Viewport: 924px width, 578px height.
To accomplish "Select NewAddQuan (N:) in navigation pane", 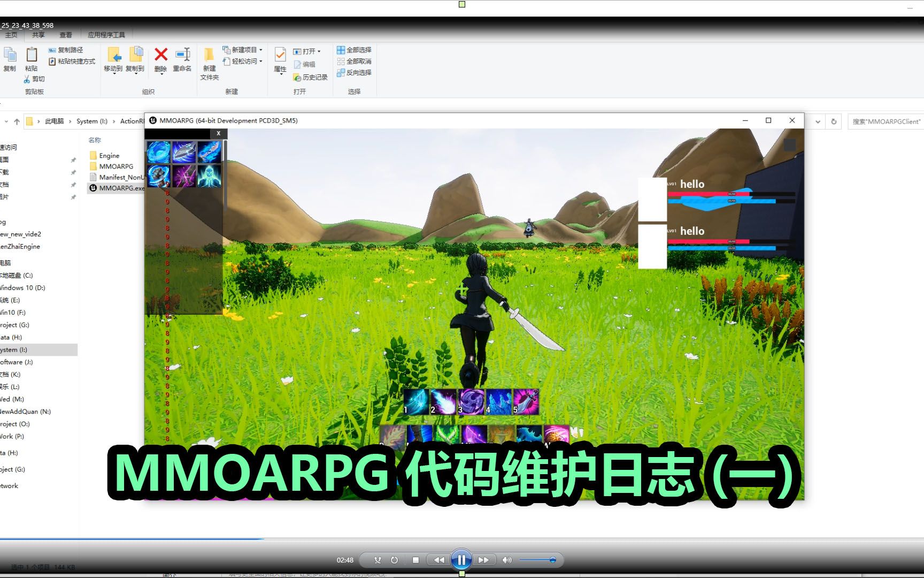I will (x=26, y=412).
